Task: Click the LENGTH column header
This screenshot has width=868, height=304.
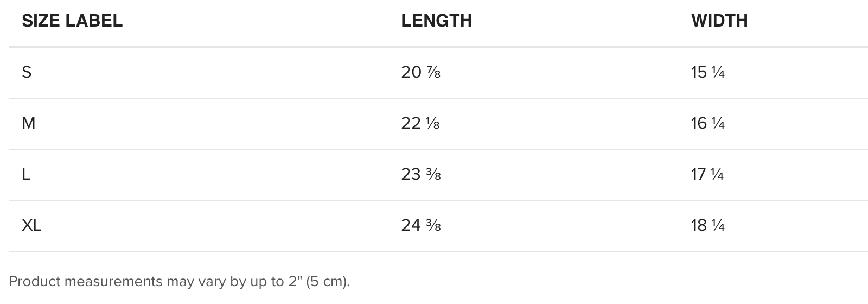Action: point(436,21)
